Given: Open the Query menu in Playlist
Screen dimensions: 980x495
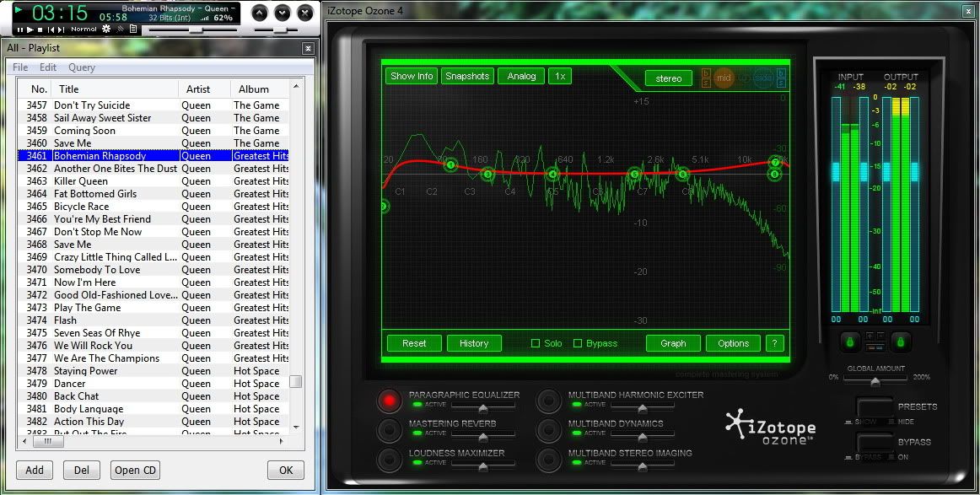Looking at the screenshot, I should [x=82, y=67].
